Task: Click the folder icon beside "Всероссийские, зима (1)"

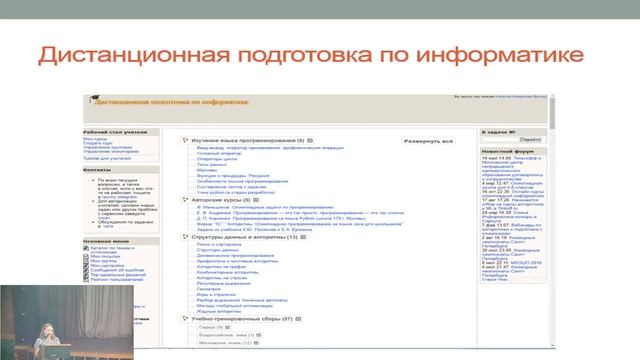Action: tap(259, 335)
